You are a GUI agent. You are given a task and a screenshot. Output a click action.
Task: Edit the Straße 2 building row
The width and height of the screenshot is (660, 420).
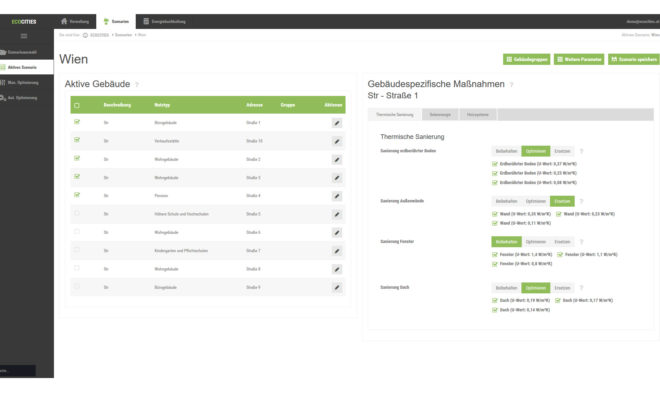[x=337, y=159]
